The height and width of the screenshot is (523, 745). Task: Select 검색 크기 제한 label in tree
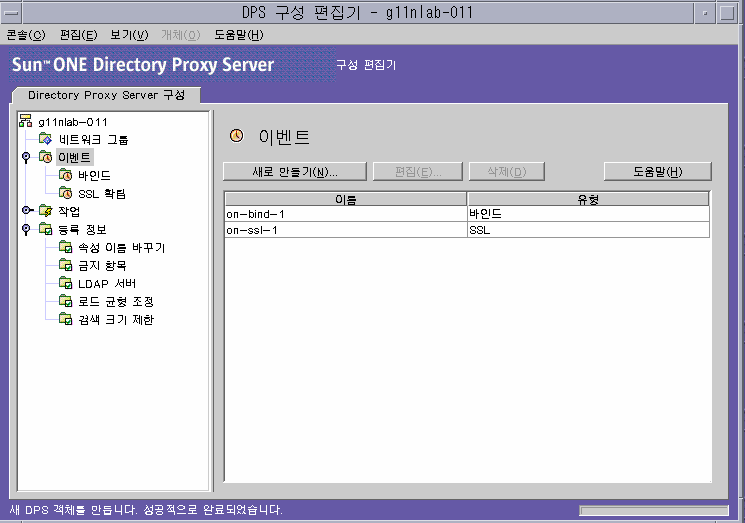(x=116, y=319)
